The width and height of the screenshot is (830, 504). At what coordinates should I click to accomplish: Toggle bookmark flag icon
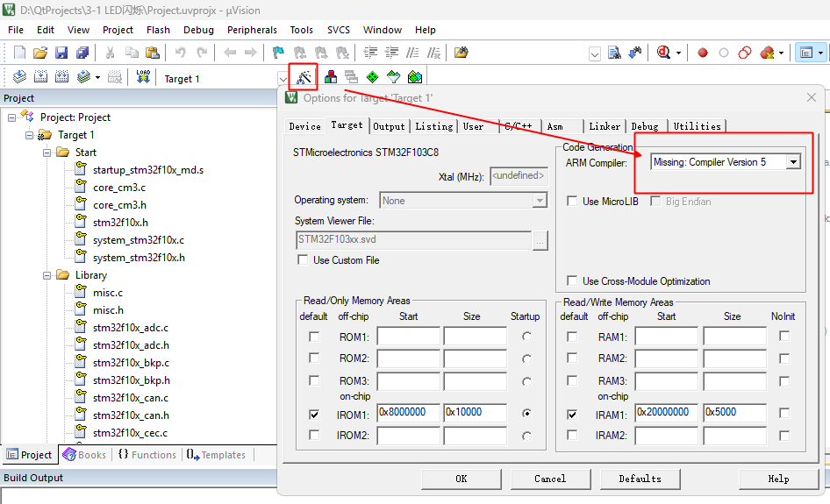tap(278, 53)
